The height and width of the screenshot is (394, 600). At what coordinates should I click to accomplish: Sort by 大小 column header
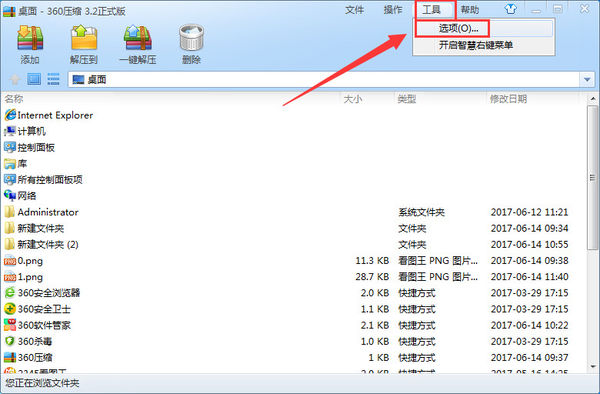[x=353, y=99]
